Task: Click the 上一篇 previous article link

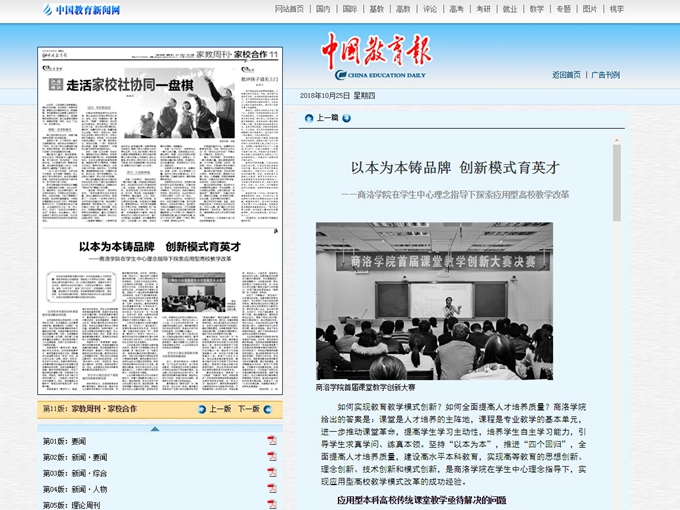Action: tap(327, 118)
